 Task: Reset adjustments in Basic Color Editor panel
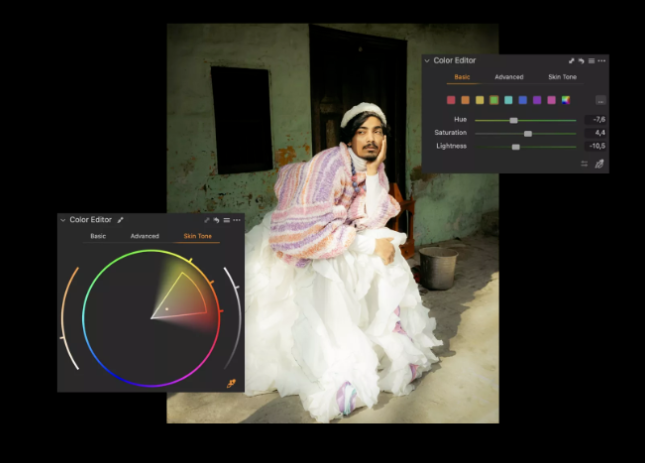point(581,61)
